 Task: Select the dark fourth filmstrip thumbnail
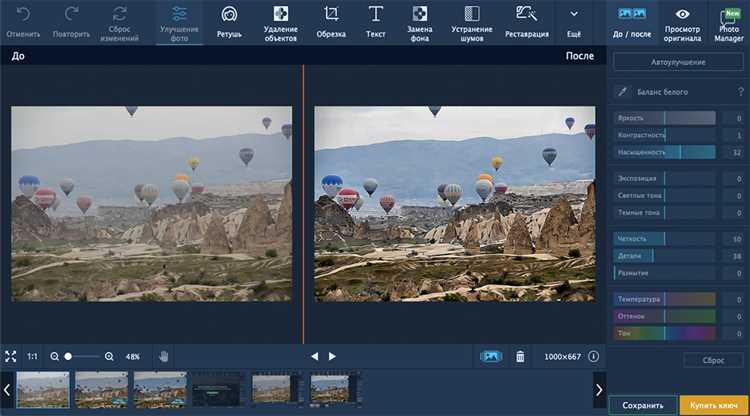[218, 390]
